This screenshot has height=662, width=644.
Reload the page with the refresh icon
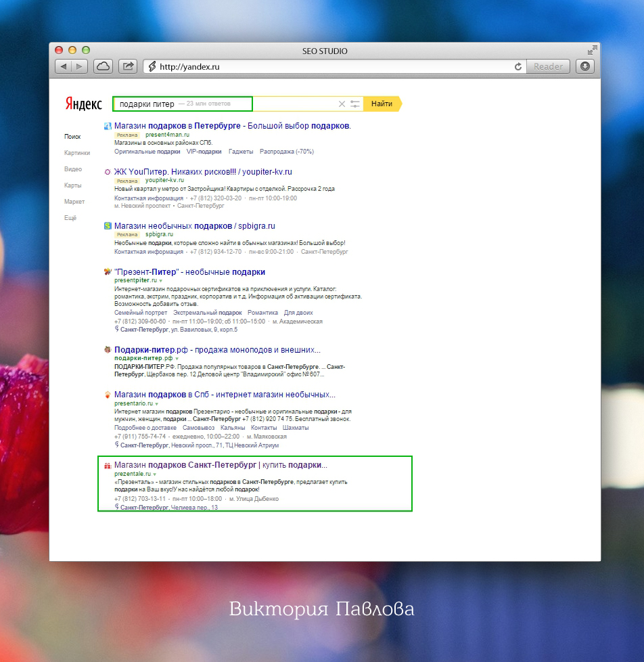click(518, 67)
